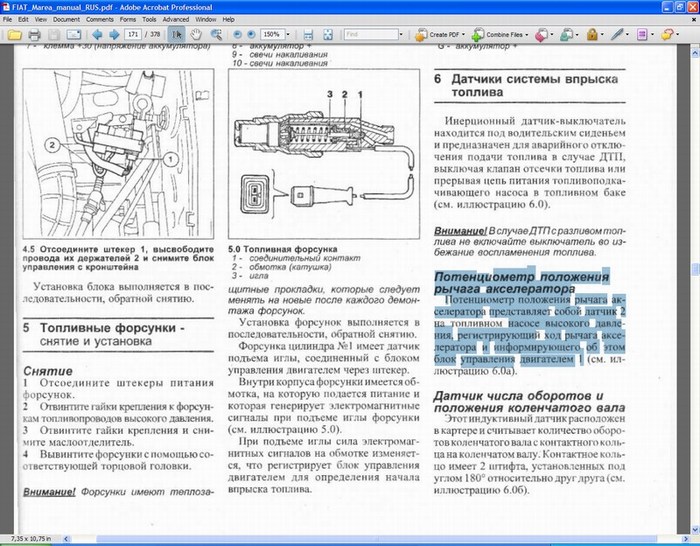Open the Advanced menu
This screenshot has height=546, width=700.
pyautogui.click(x=177, y=19)
